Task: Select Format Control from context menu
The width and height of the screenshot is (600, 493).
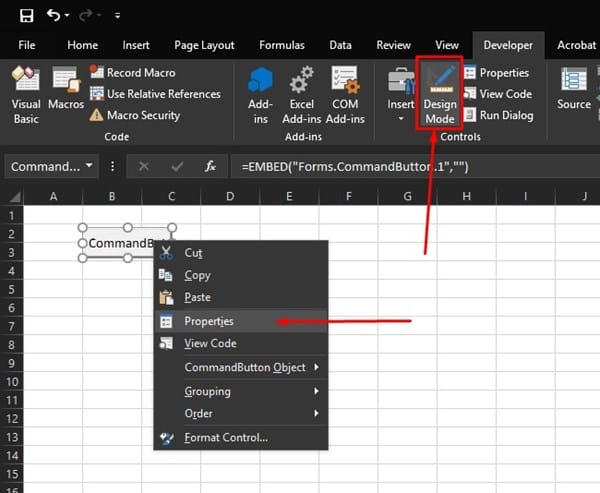Action: pos(225,437)
